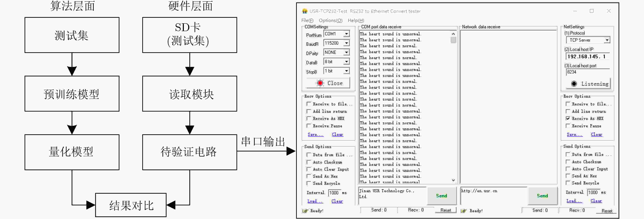Open the Help menu
This screenshot has width=644, height=219.
point(356,20)
